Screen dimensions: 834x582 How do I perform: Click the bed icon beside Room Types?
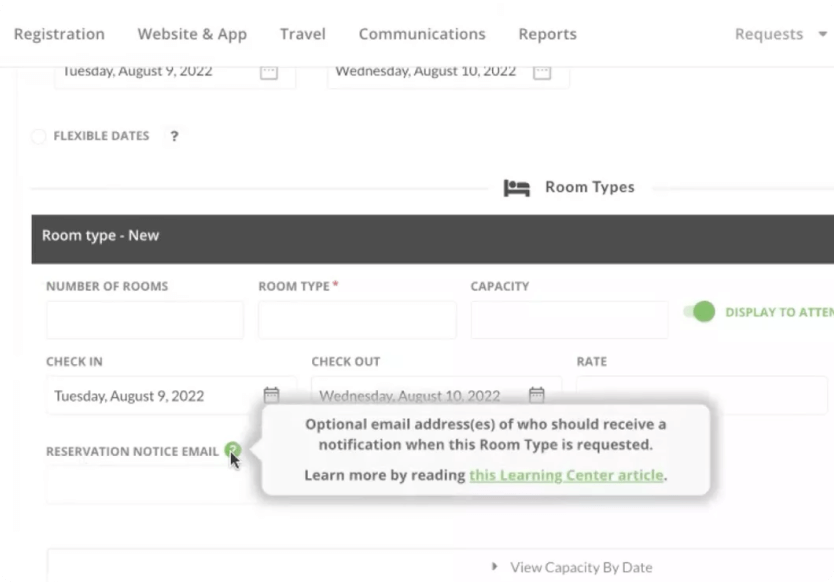pos(517,188)
